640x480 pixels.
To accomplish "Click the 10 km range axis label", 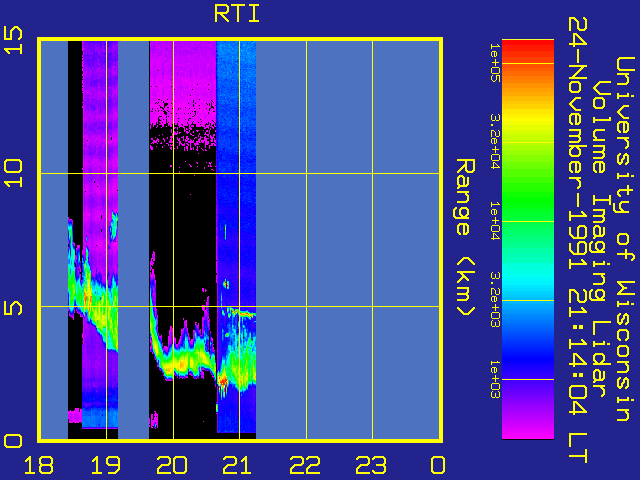I will 13,173.
